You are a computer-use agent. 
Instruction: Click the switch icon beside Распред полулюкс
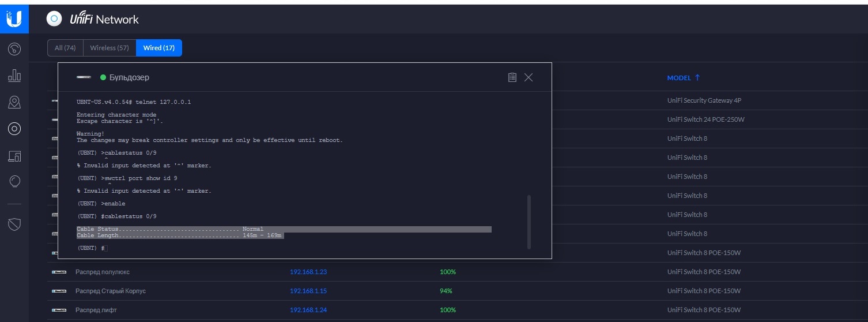59,272
